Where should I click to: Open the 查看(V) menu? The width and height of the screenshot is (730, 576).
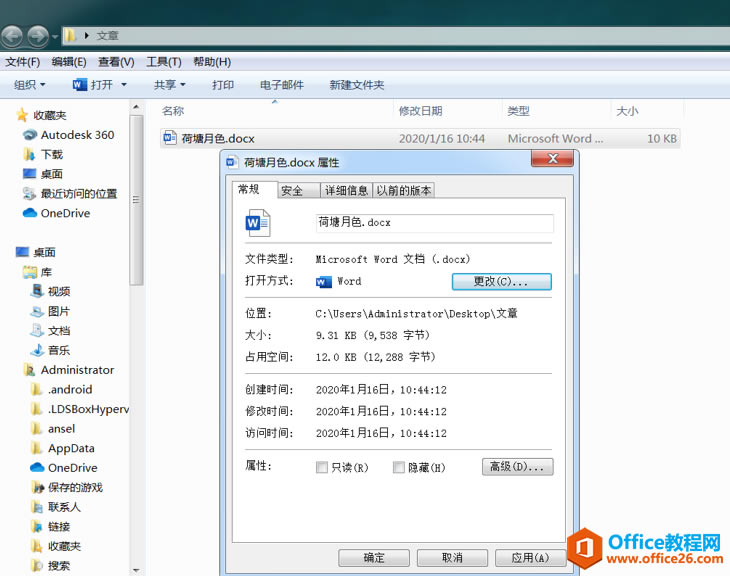tap(116, 62)
